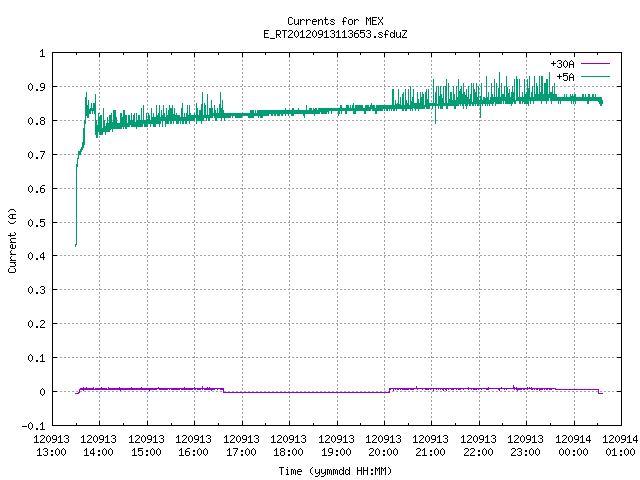This screenshot has width=640, height=480.
Task: Click the y-axis tick label '0.9'
Action: (37, 87)
